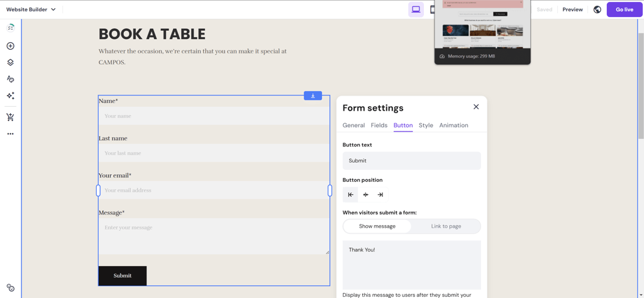
Task: Click the Preview button
Action: (572, 9)
